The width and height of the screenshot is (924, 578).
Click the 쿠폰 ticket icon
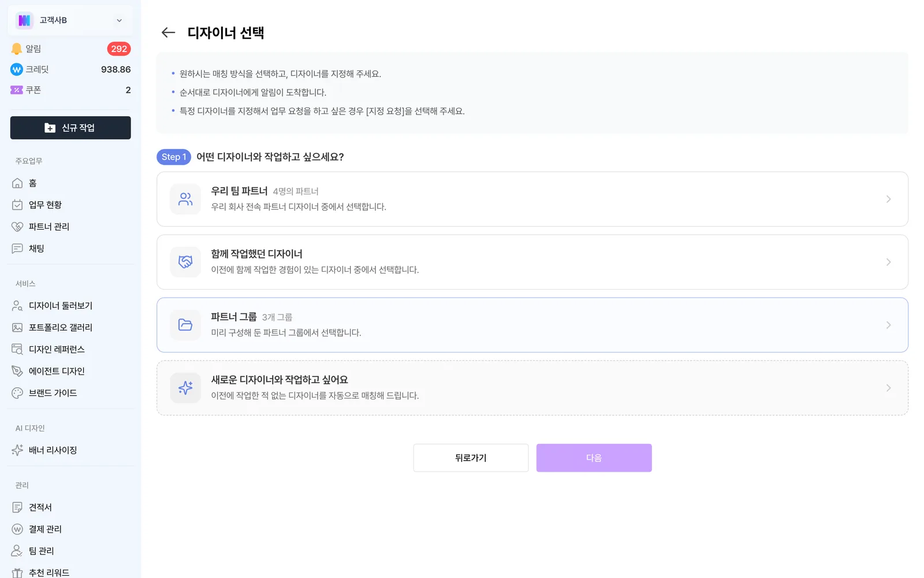(17, 90)
